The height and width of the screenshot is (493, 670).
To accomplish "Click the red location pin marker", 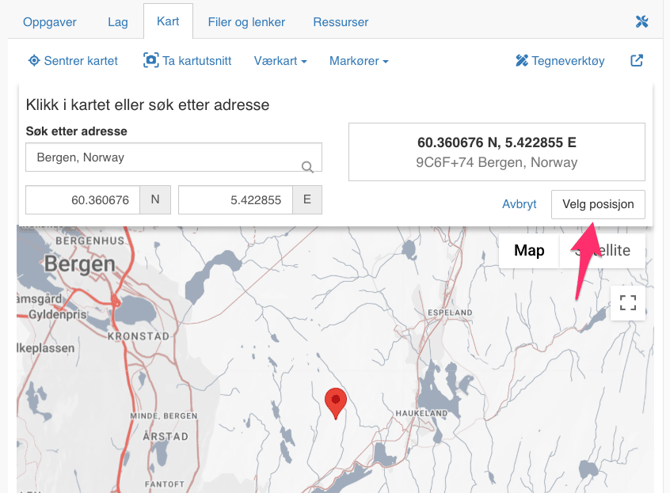I will [x=335, y=403].
